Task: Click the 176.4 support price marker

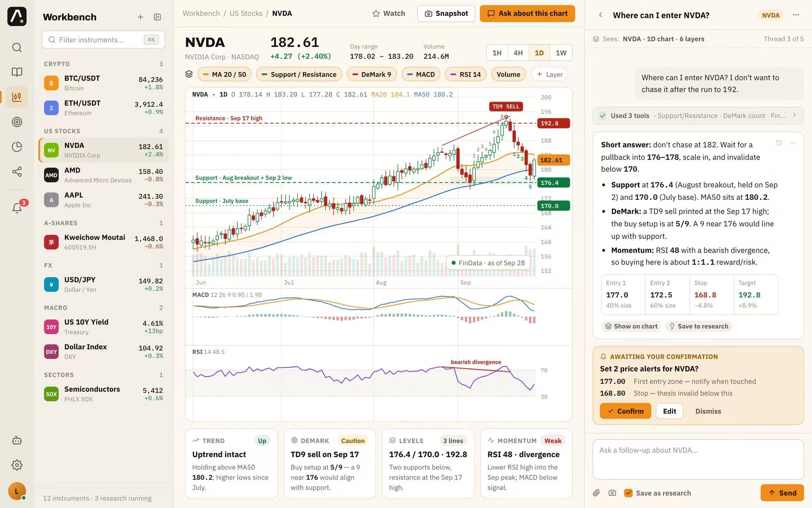Action: tap(553, 183)
